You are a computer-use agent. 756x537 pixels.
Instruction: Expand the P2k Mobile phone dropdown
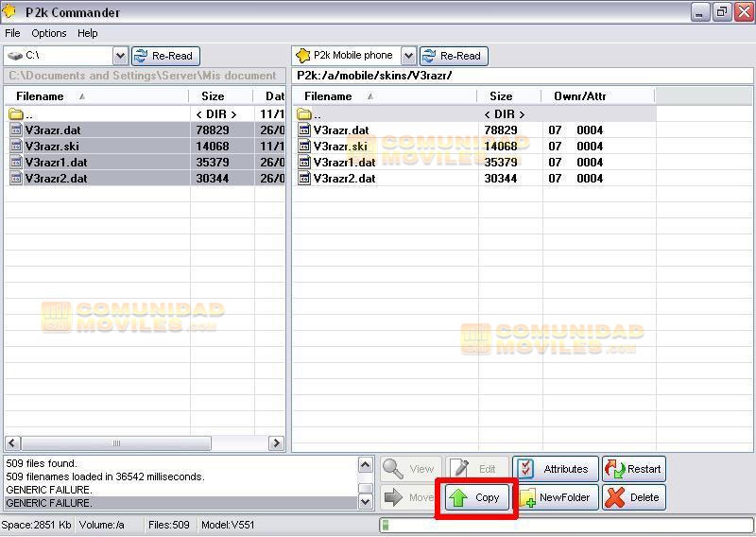coord(408,56)
